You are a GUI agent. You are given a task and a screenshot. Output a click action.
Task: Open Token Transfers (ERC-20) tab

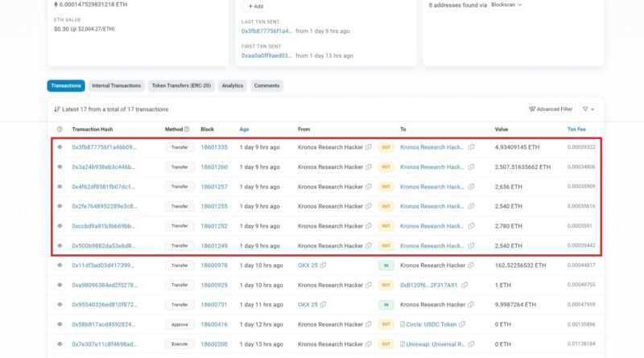[x=181, y=85]
